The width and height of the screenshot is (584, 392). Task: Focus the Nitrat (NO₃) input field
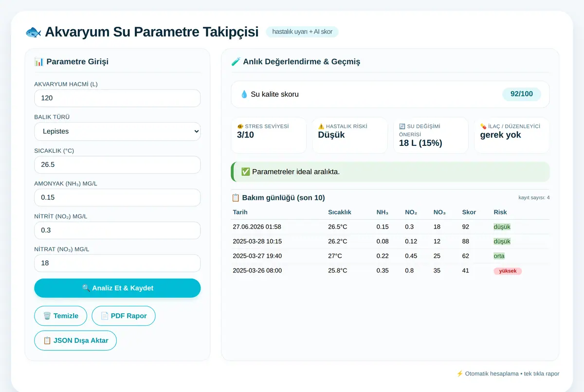[117, 263]
